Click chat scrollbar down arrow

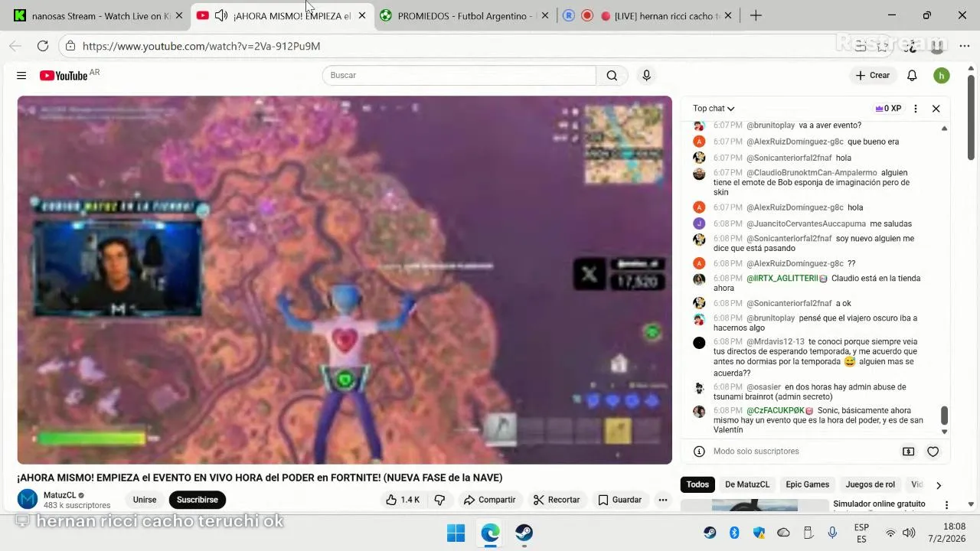coord(944,432)
